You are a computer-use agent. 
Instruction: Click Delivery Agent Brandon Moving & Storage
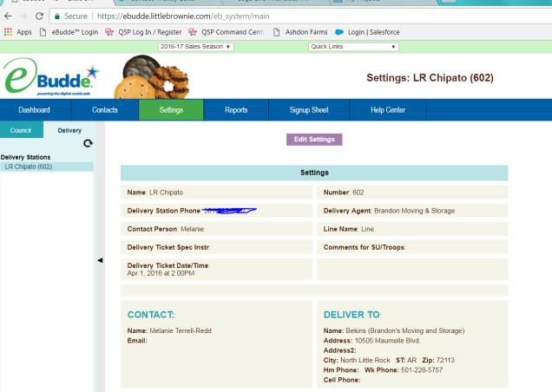(x=412, y=211)
